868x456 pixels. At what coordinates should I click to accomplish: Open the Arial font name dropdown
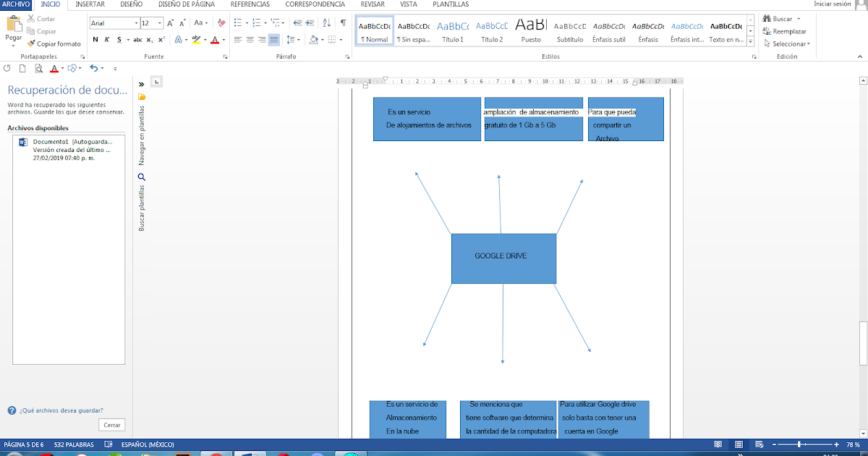tap(136, 22)
